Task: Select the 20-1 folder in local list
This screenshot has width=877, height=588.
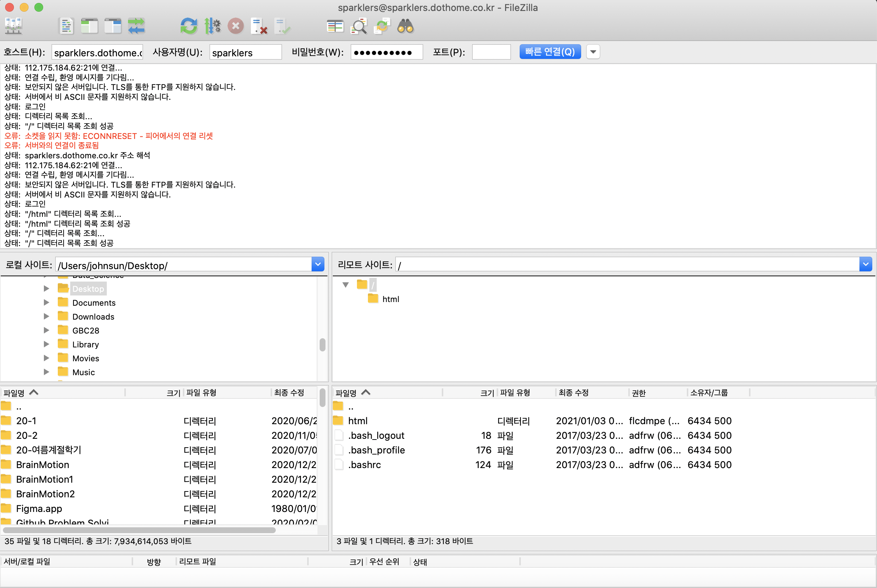Action: pyautogui.click(x=159, y=421)
